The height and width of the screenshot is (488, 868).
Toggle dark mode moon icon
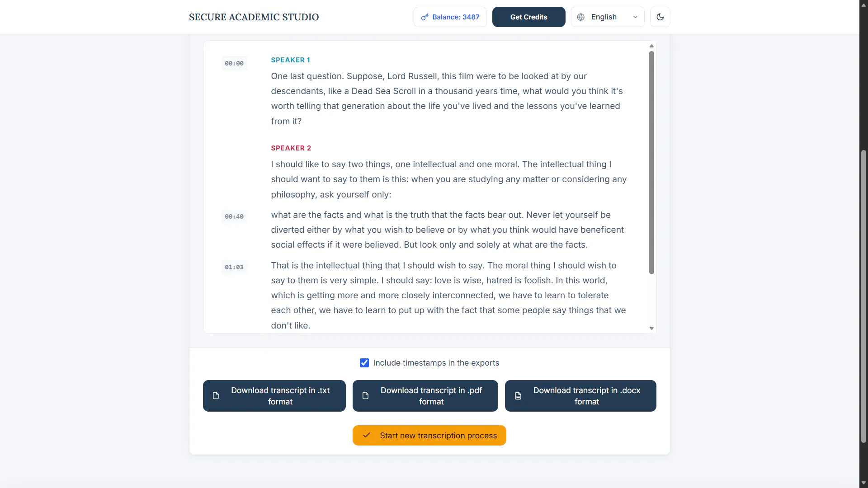click(660, 17)
